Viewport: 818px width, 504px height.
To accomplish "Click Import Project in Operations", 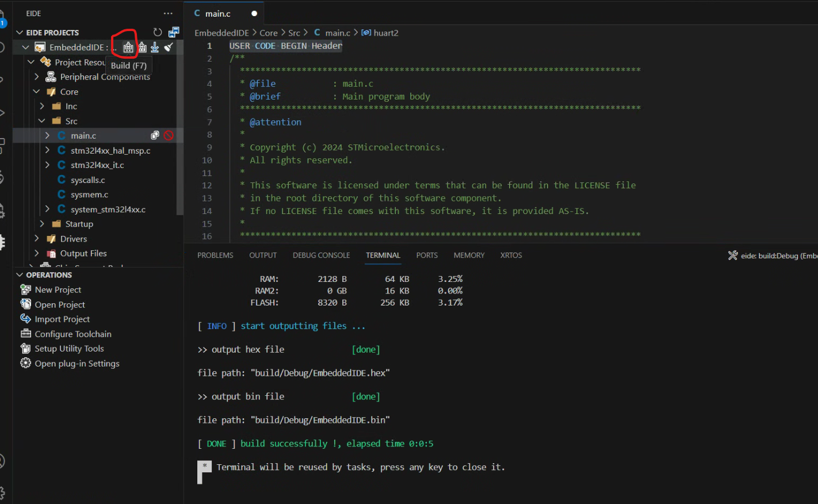I will pos(62,319).
